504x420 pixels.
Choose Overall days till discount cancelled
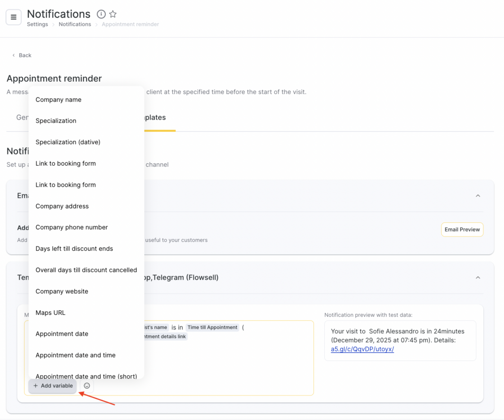point(86,270)
